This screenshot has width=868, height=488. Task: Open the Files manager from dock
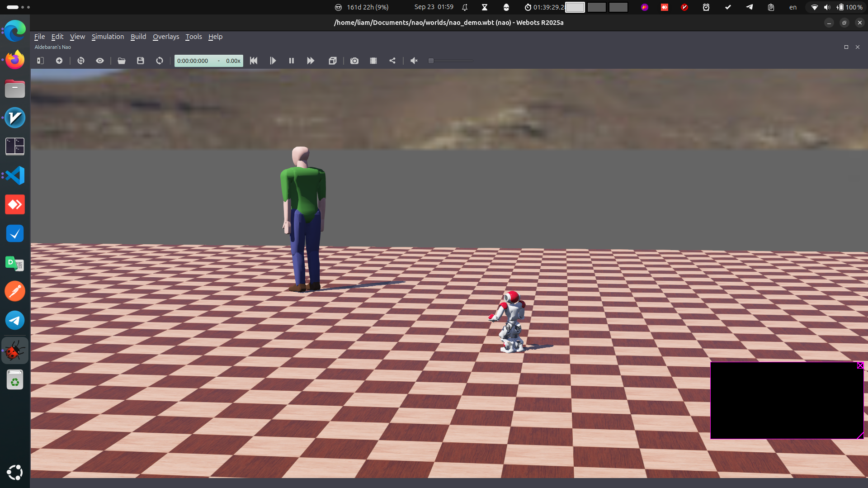point(15,89)
